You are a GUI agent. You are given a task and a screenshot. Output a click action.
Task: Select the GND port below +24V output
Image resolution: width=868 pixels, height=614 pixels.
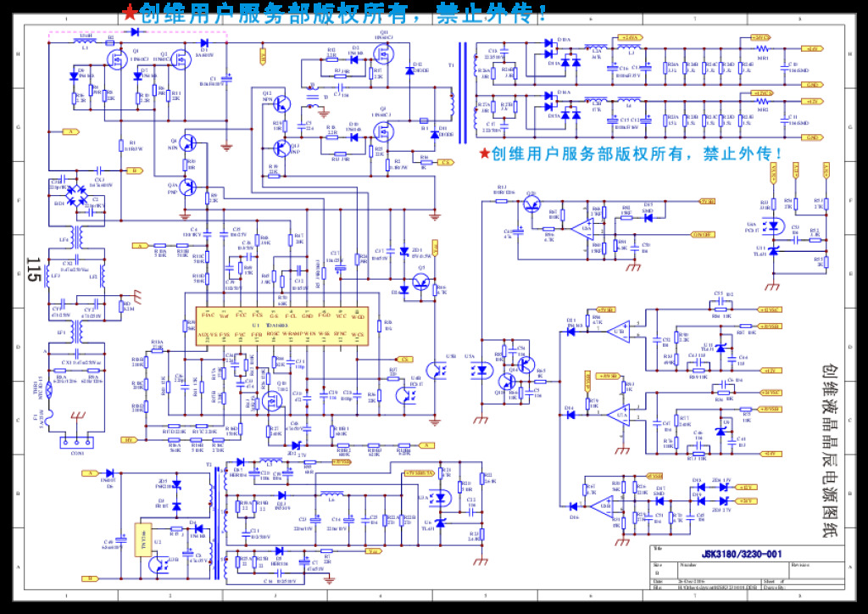812,85
